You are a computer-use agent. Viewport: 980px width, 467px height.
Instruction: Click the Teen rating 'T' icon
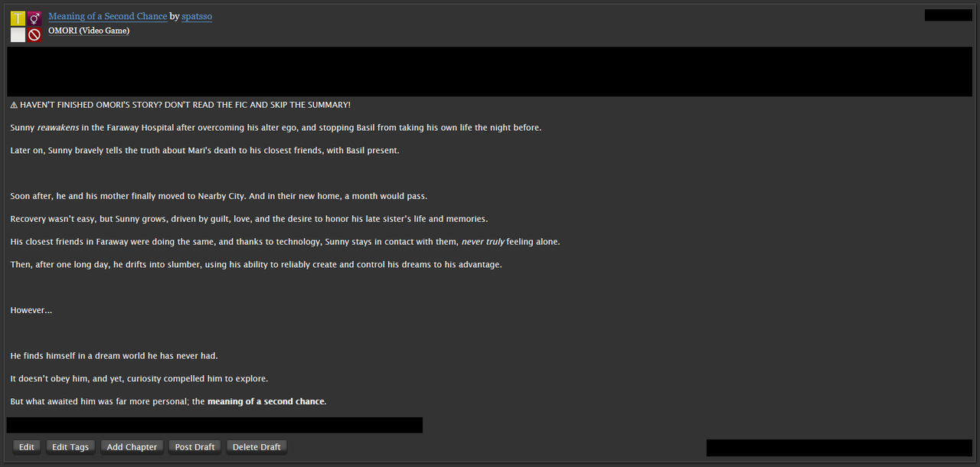pyautogui.click(x=18, y=18)
